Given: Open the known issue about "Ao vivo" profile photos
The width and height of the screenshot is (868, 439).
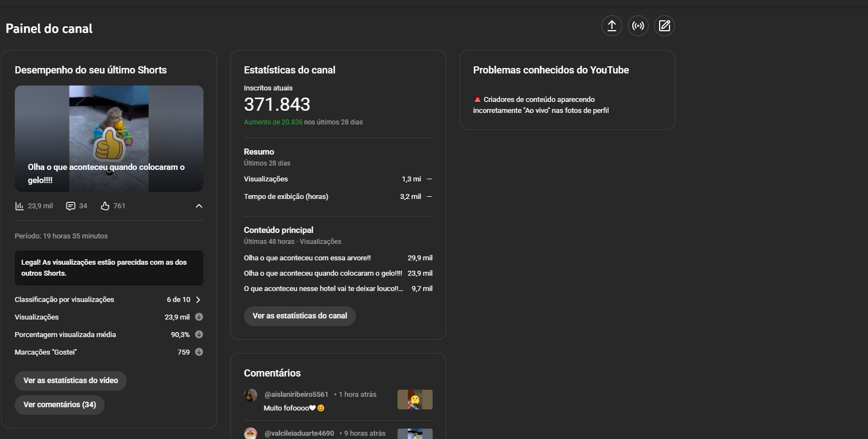Looking at the screenshot, I should (541, 105).
